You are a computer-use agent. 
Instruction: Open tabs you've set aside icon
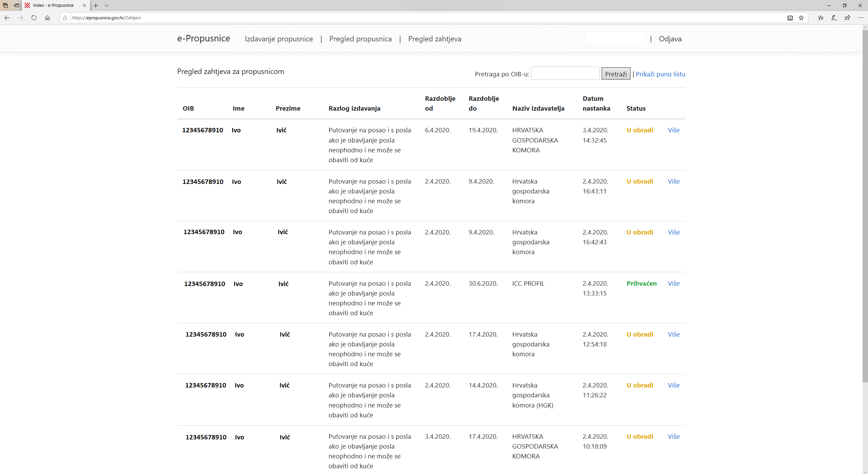[x=5, y=5]
